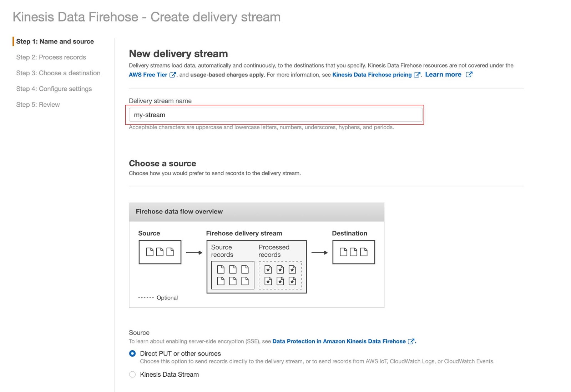
Task: Click Source records document icons in diagram
Action: (x=233, y=275)
